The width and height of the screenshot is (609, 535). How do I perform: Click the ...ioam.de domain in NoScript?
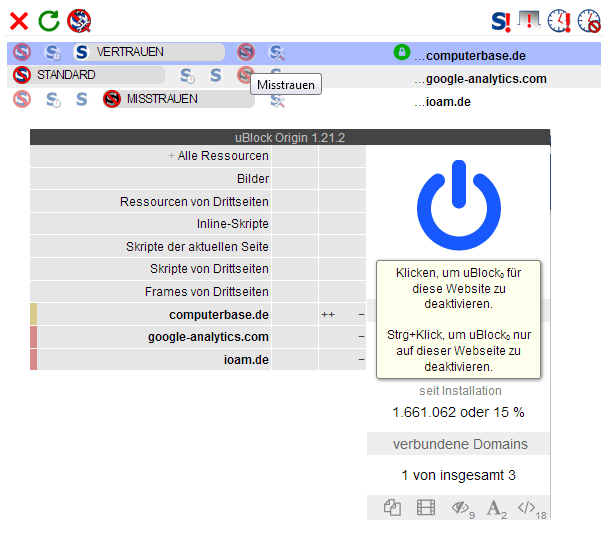point(442,102)
